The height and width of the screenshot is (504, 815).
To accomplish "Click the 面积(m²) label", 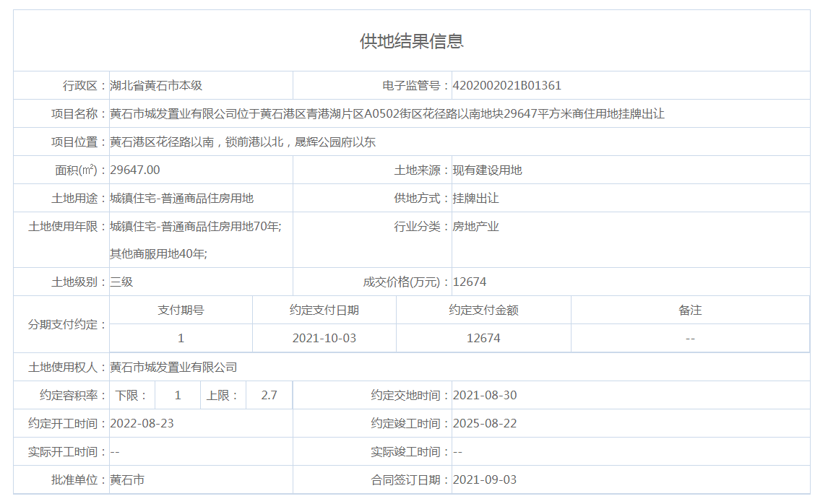I will click(x=81, y=170).
